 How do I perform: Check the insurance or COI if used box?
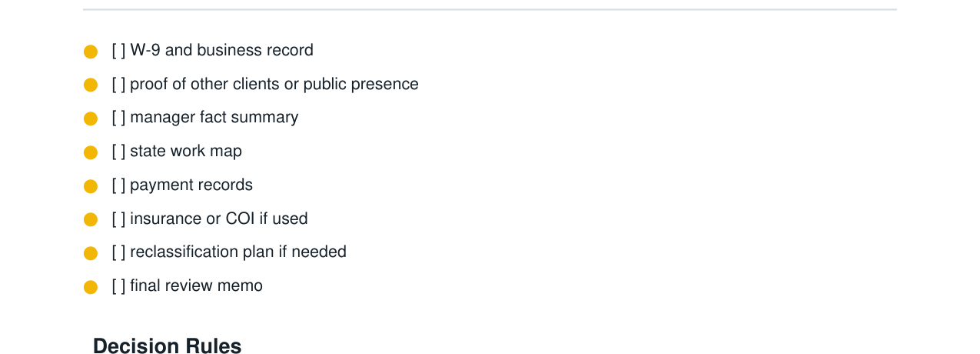point(118,219)
